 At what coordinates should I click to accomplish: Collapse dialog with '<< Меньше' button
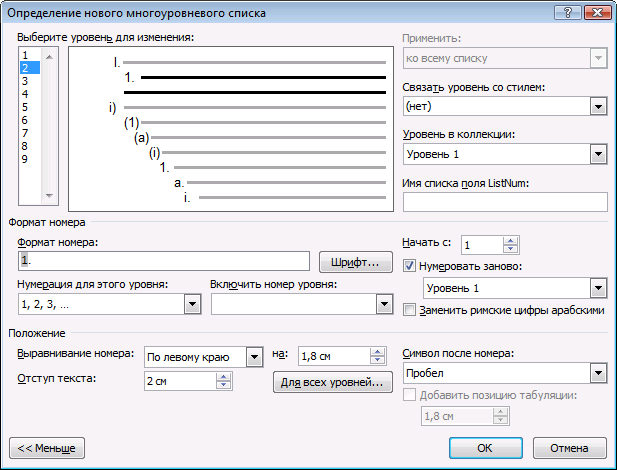point(47,448)
